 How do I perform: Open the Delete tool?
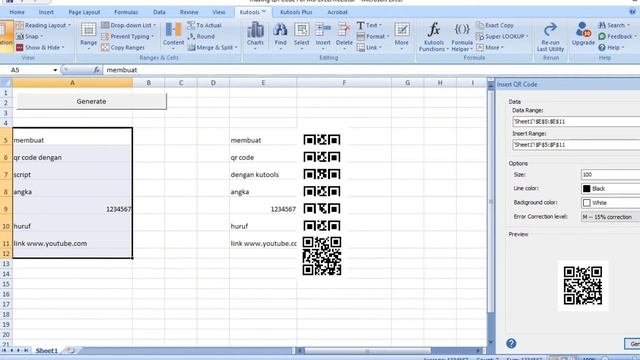[x=344, y=36]
